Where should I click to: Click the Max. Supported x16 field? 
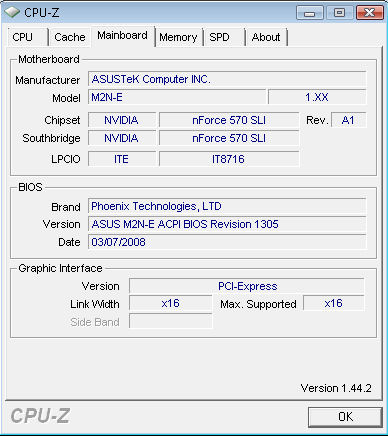point(334,303)
